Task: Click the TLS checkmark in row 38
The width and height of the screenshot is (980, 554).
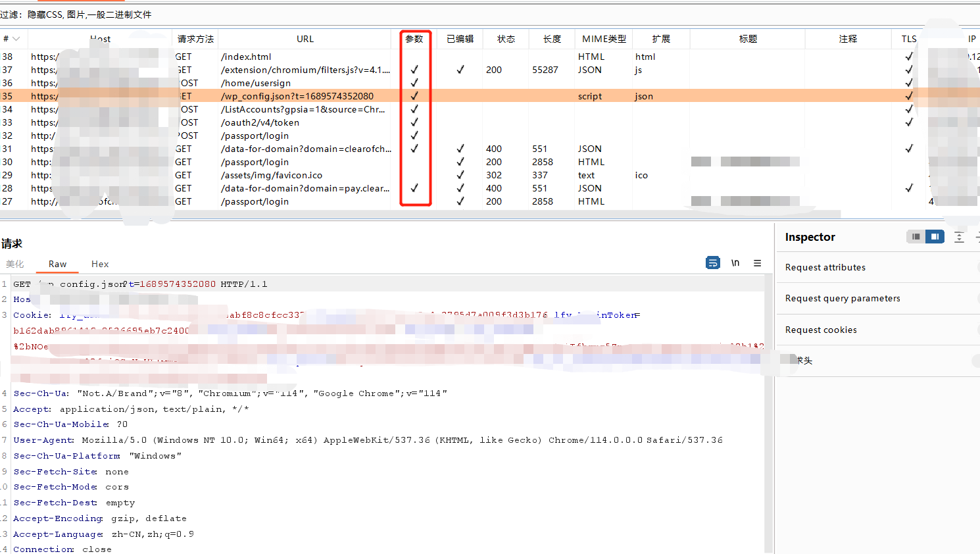Action: [x=909, y=57]
